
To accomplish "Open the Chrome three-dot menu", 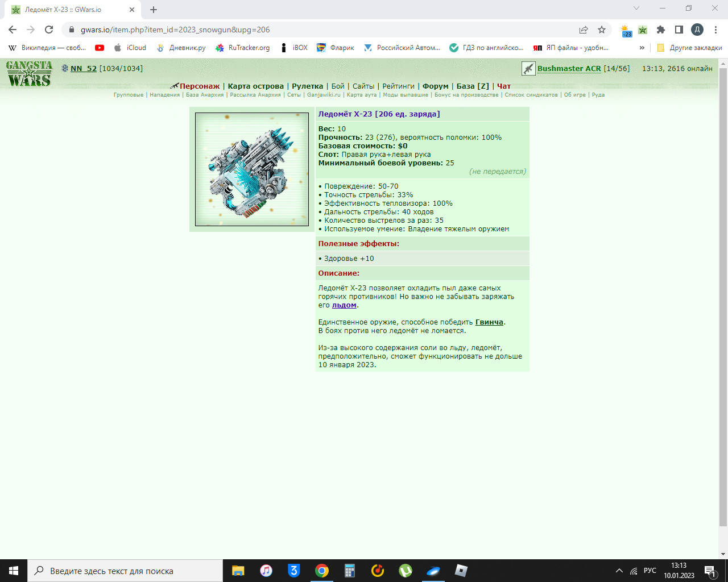I will [x=715, y=30].
